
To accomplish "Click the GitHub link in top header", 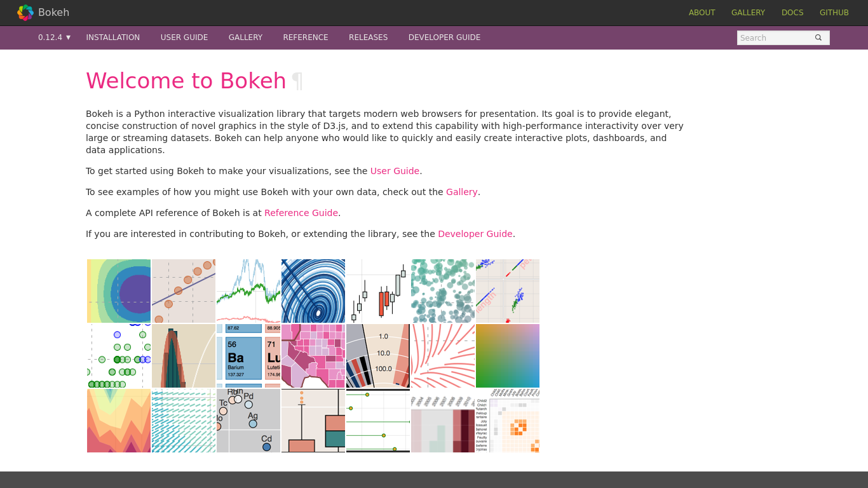I will click(834, 13).
